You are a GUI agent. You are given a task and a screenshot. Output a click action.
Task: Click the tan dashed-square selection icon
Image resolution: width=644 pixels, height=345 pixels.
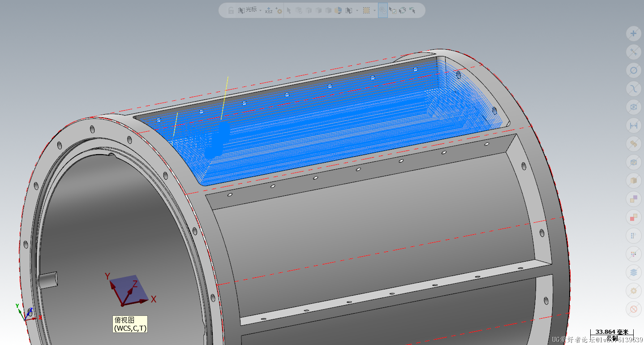(366, 10)
